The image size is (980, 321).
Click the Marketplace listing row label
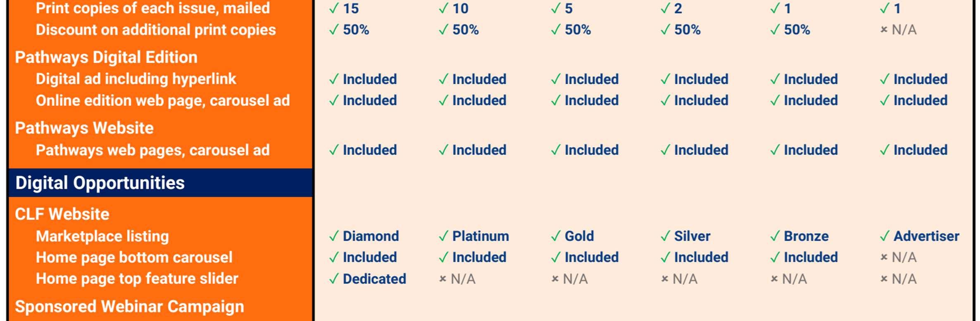click(x=102, y=236)
